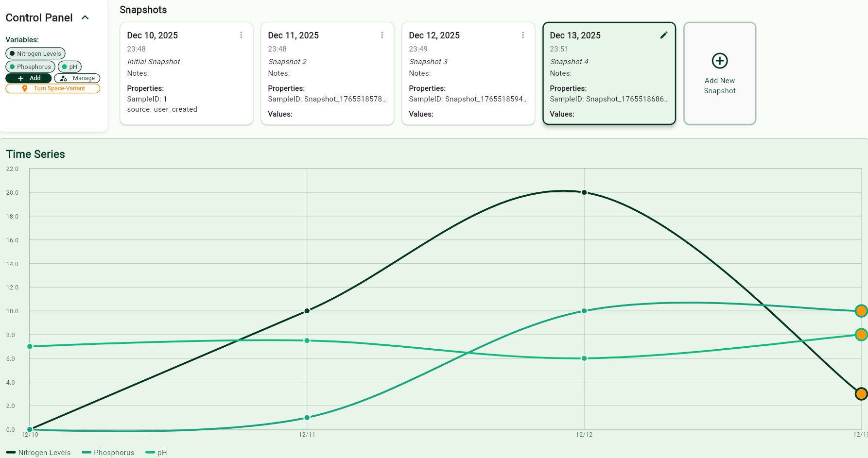Click the orange endpoint marker on Nitrogen line
The width and height of the screenshot is (868, 458).
point(861,393)
